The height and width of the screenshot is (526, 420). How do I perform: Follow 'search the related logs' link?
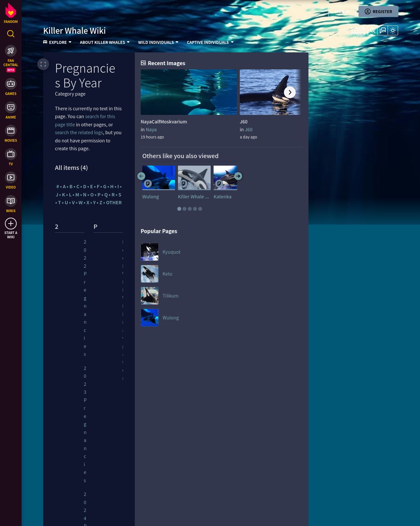tap(79, 133)
